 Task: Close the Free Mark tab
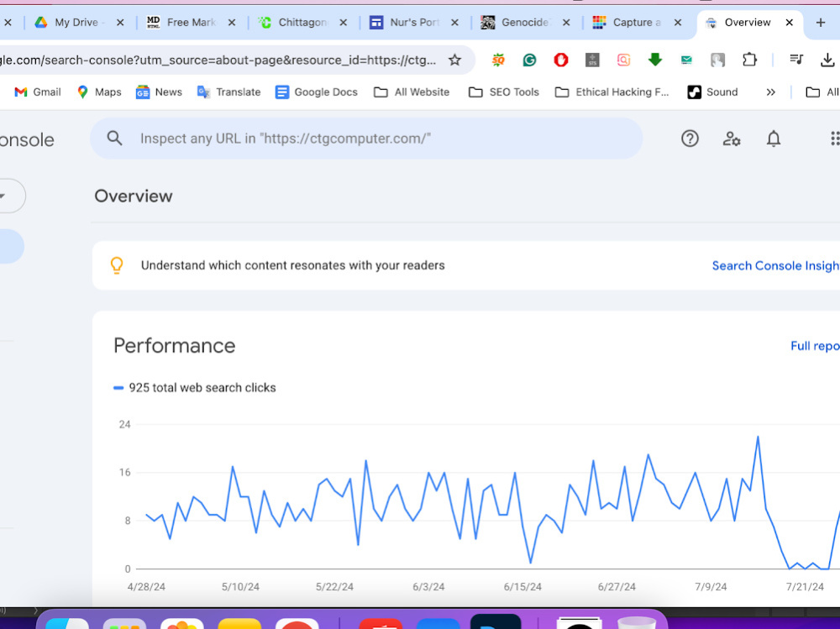click(x=232, y=23)
